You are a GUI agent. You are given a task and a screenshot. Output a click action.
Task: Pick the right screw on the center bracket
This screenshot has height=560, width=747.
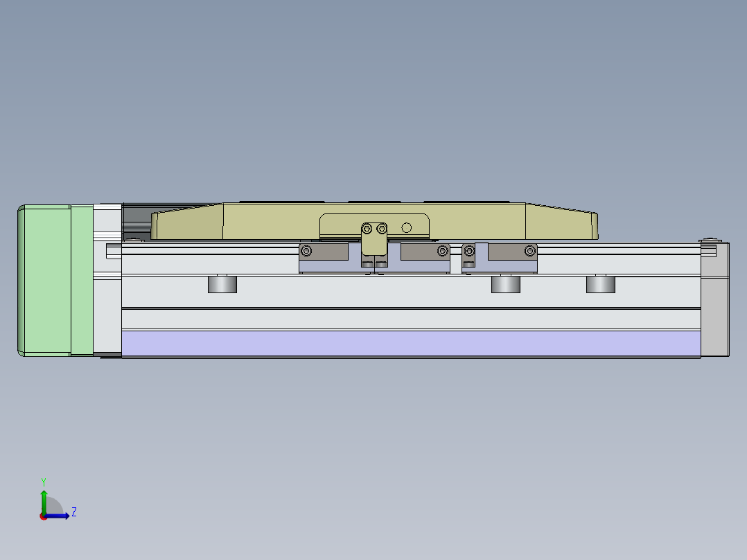[382, 229]
